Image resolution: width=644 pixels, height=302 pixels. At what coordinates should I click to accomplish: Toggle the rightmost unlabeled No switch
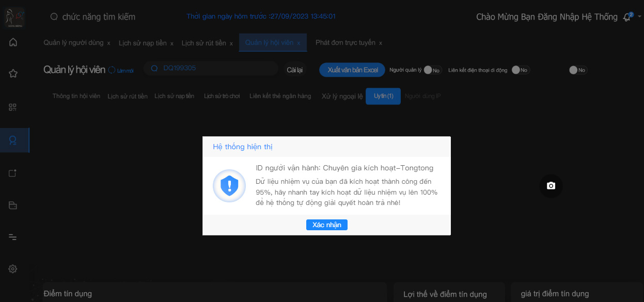point(578,70)
